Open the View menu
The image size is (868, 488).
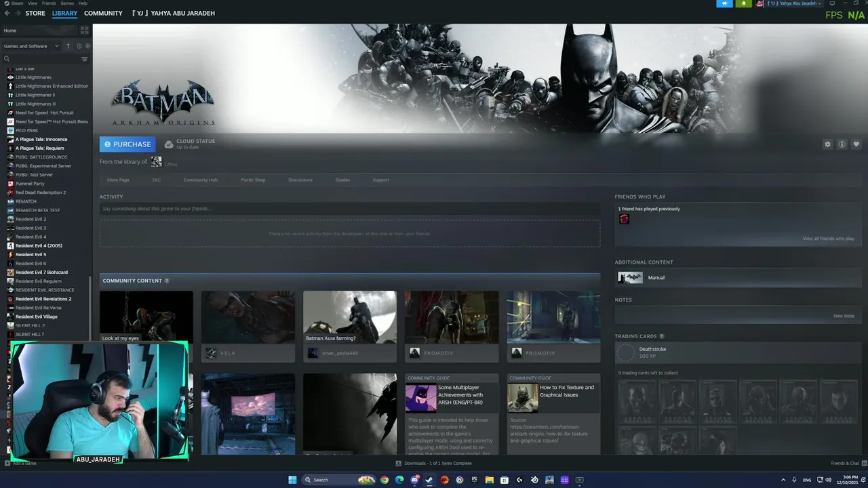tap(33, 3)
